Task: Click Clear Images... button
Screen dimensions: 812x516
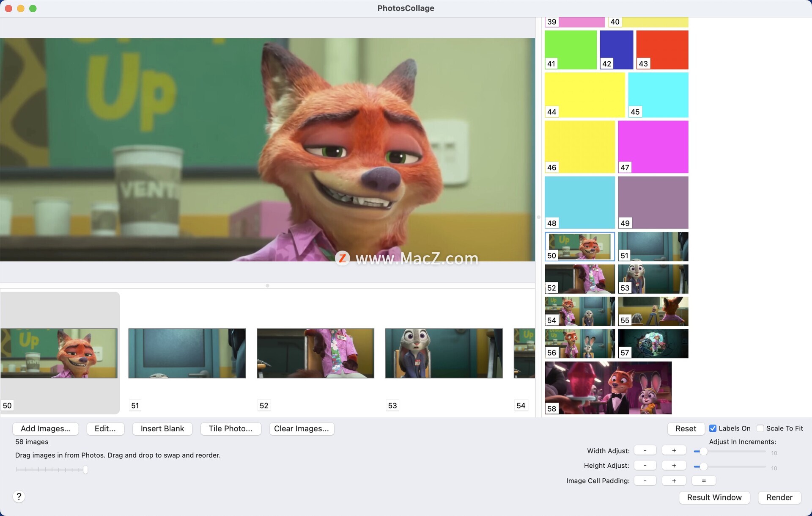Action: click(x=301, y=428)
